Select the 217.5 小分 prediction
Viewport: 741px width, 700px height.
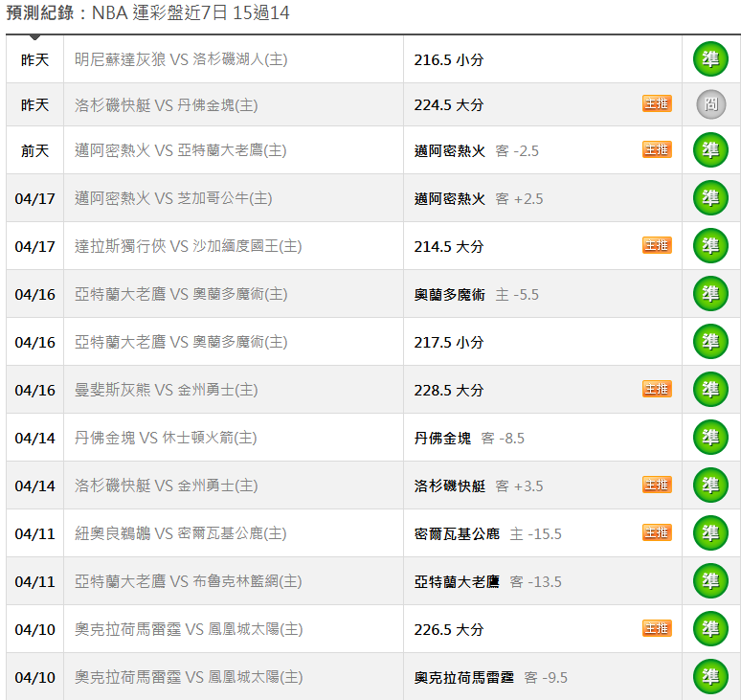(449, 343)
